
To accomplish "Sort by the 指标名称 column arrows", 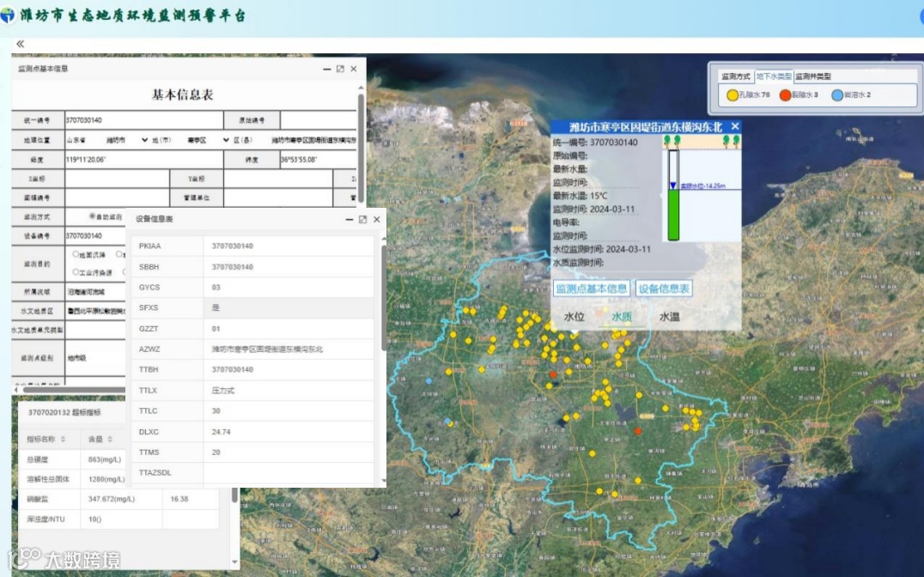I will coord(61,439).
